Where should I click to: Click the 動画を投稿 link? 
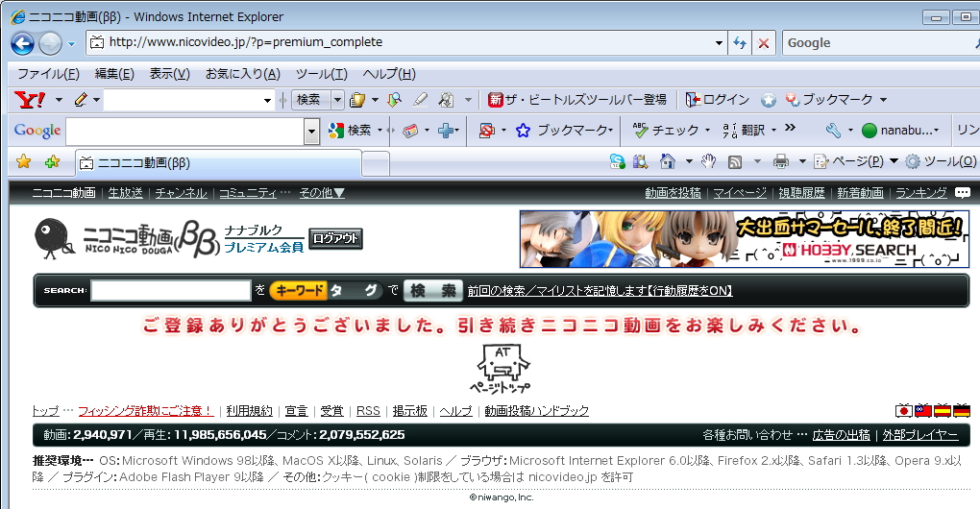(673, 193)
